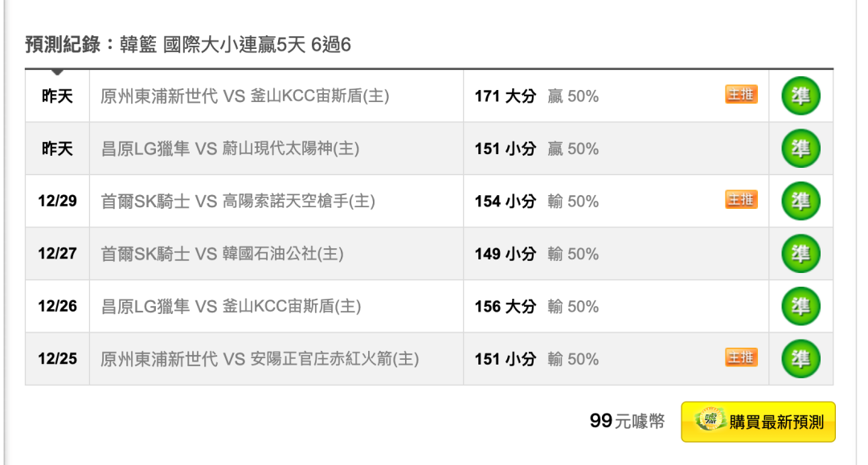Click the 12/29 date cell
Viewport: 868px width, 465px height.
coord(58,201)
